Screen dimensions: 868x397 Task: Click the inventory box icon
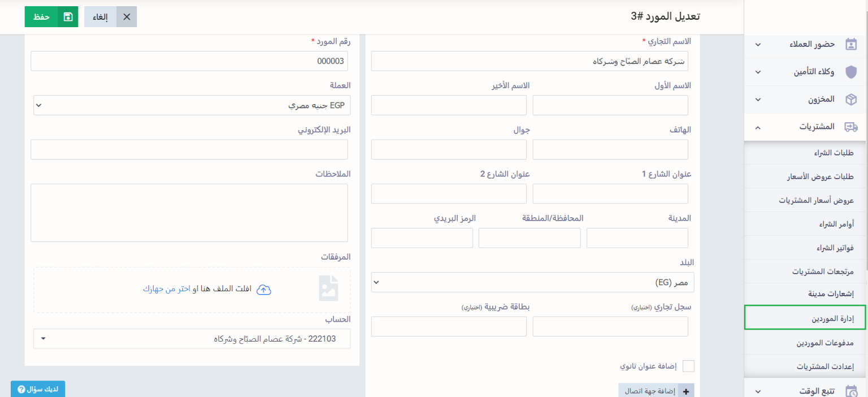coord(850,100)
